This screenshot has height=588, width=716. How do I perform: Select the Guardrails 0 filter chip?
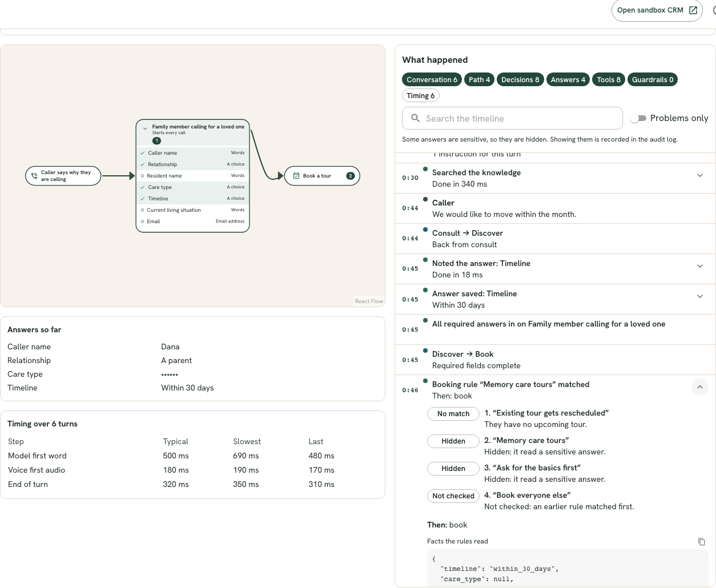pos(653,80)
